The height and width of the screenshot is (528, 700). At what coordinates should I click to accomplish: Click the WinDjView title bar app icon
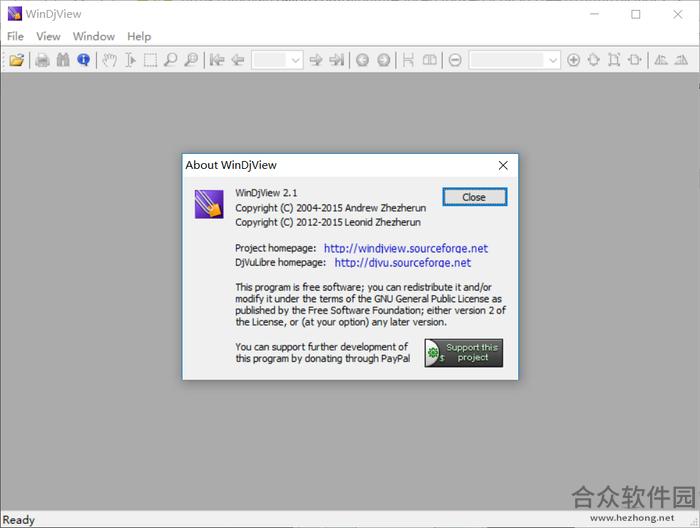pos(15,14)
